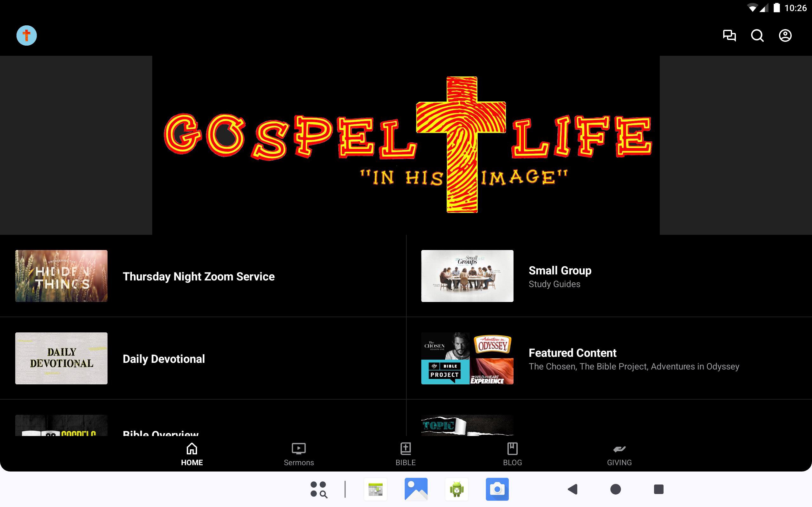Select Small Group Study Guides

coord(609,276)
